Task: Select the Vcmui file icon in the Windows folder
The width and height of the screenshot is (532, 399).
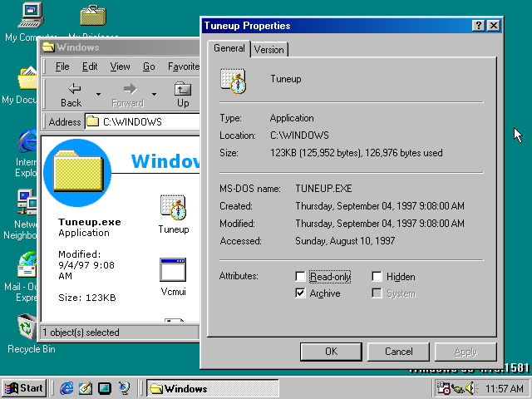Action: pos(173,270)
